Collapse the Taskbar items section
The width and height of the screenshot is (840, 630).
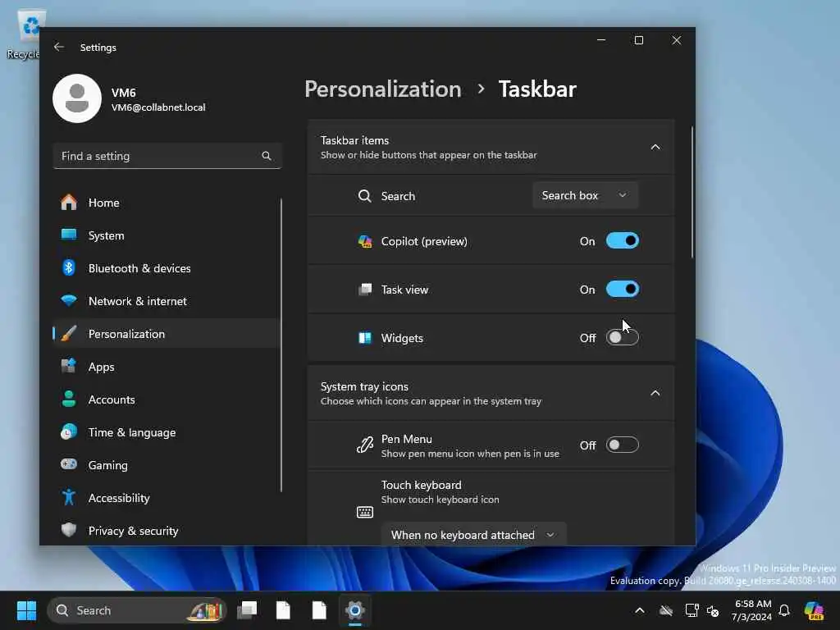coord(655,148)
